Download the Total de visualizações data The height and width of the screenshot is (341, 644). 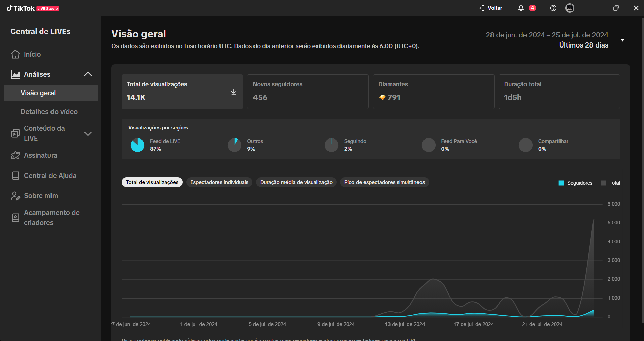pos(234,92)
